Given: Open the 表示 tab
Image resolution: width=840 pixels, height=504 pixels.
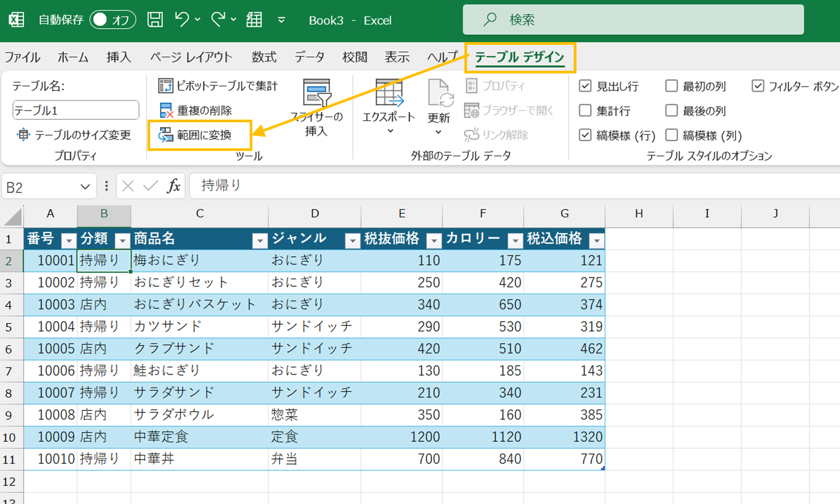Looking at the screenshot, I should point(397,57).
